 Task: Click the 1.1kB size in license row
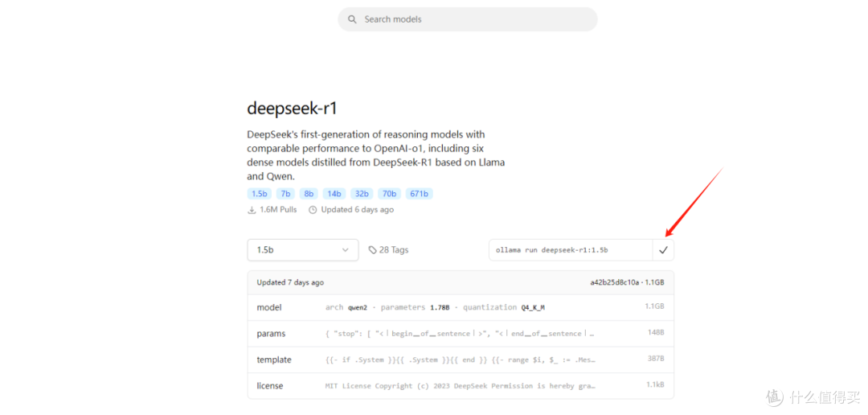tap(655, 384)
